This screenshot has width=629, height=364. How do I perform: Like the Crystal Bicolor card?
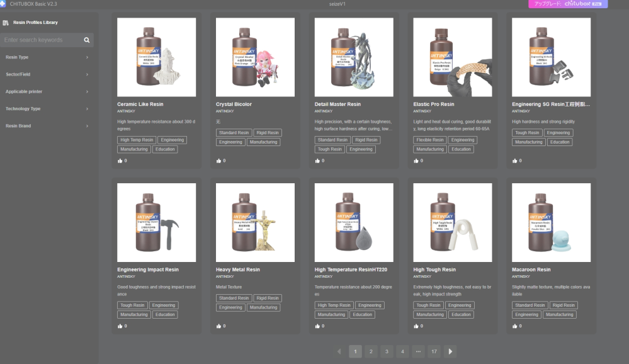click(x=218, y=161)
